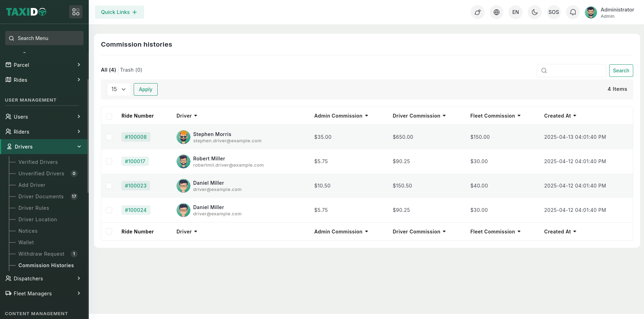Click Stephen Morris driver avatar
The height and width of the screenshot is (319, 644).
183,137
